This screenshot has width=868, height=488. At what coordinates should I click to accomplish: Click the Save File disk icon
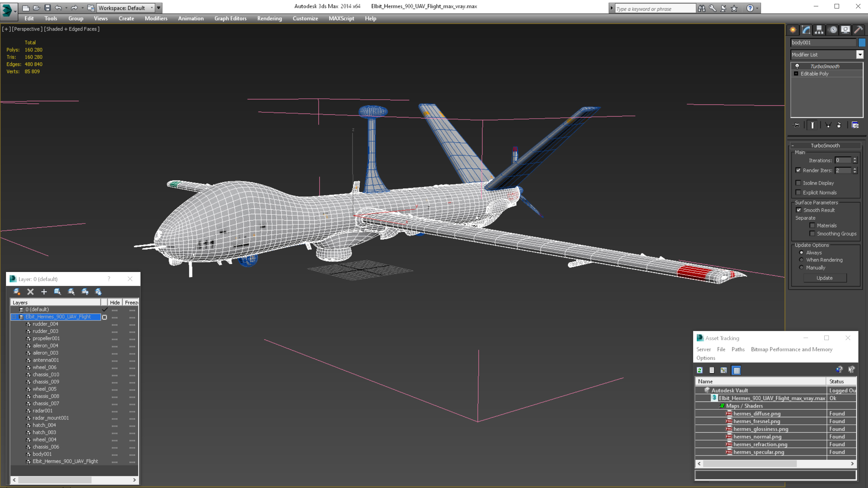pyautogui.click(x=48, y=8)
